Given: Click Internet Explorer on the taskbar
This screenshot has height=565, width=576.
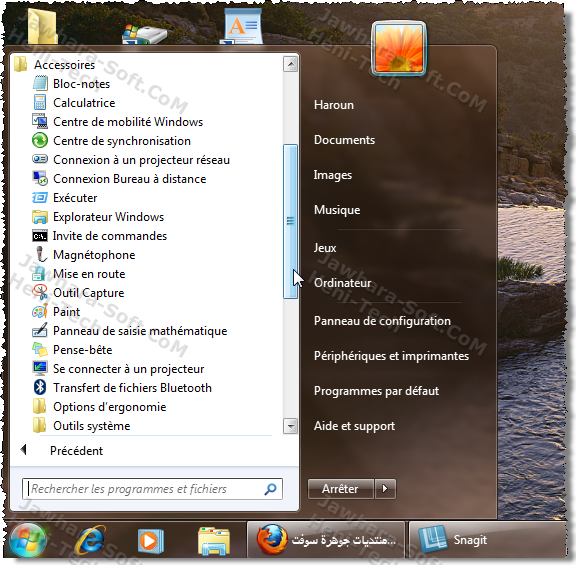Looking at the screenshot, I should coord(90,540).
